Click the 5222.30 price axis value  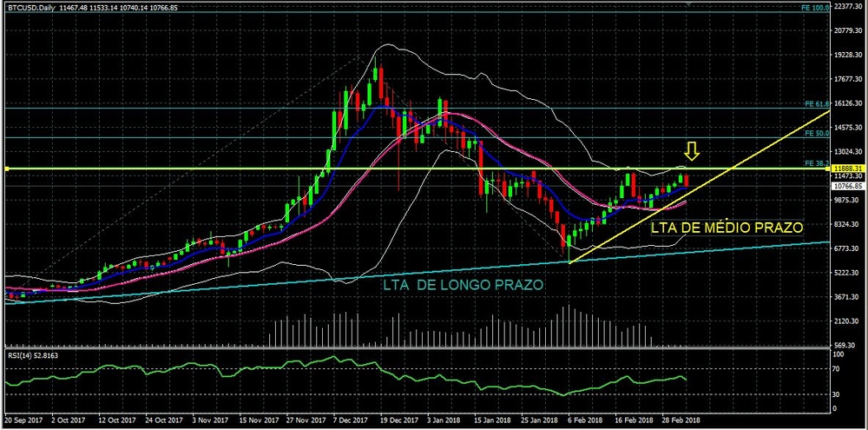point(847,273)
